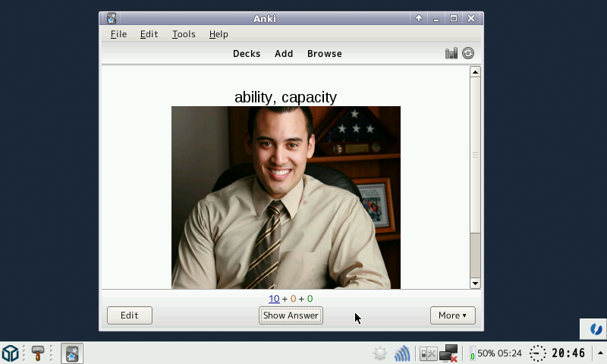Click the blue new-card count '10'
The height and width of the screenshot is (364, 607).
point(274,299)
